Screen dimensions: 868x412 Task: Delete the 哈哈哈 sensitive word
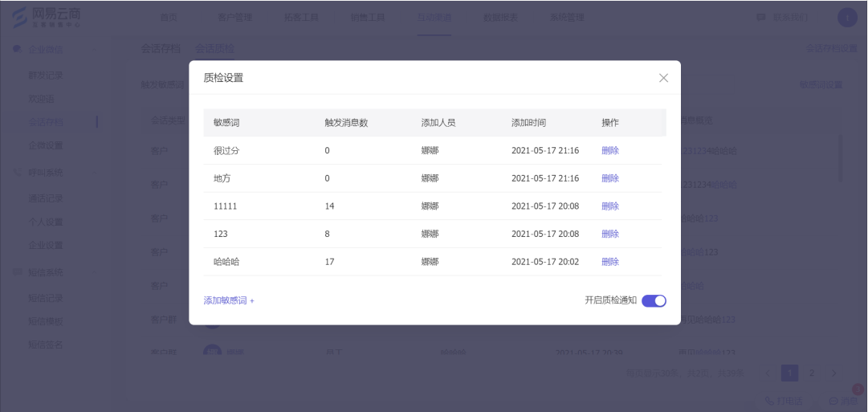(610, 261)
